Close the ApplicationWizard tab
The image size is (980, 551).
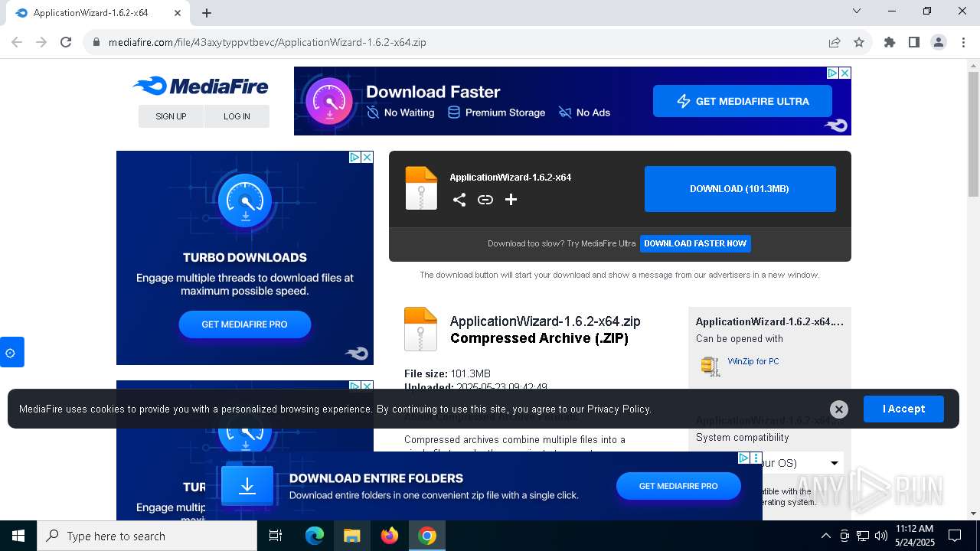coord(178,13)
